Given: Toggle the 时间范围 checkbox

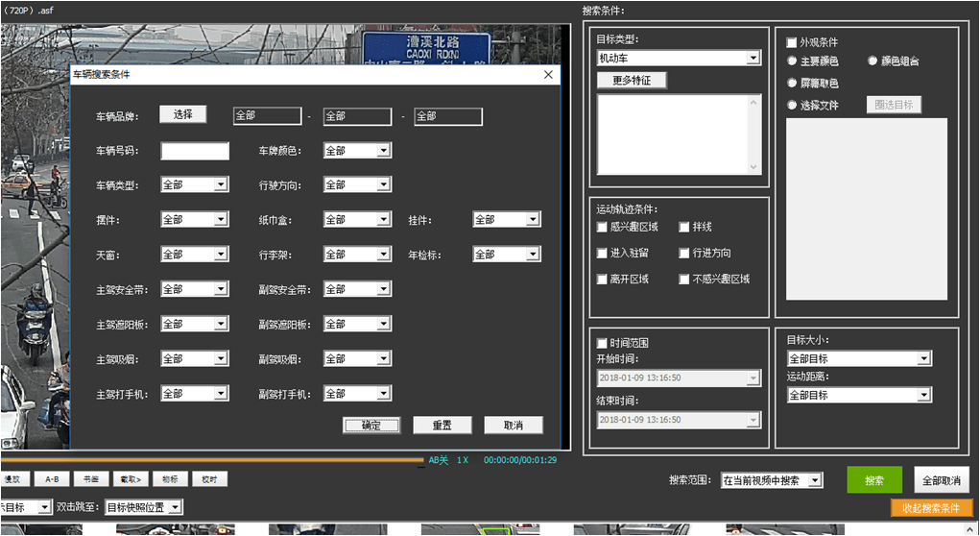Looking at the screenshot, I should (602, 343).
